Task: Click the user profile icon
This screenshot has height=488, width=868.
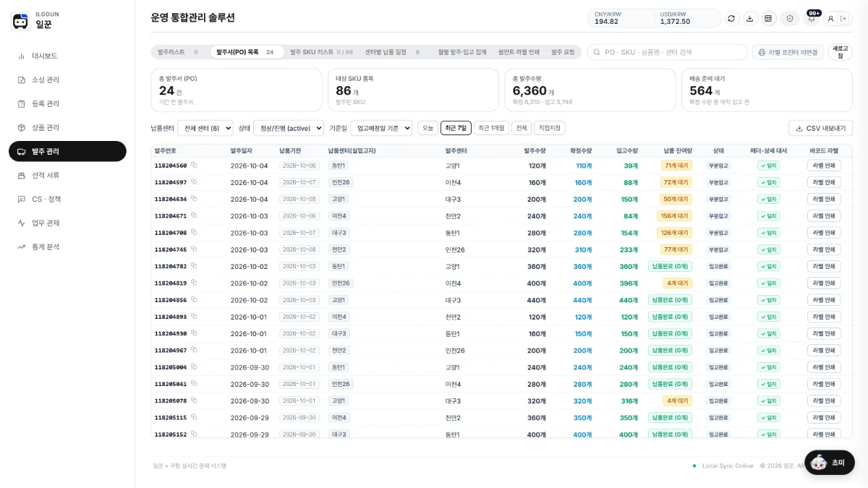Action: [x=831, y=18]
